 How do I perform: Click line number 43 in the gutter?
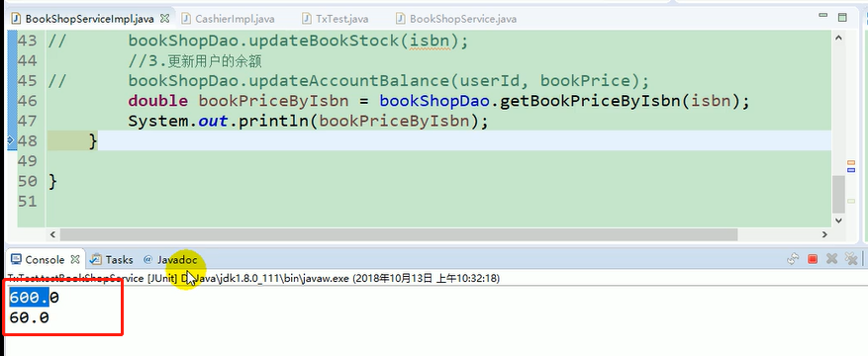tap(28, 41)
